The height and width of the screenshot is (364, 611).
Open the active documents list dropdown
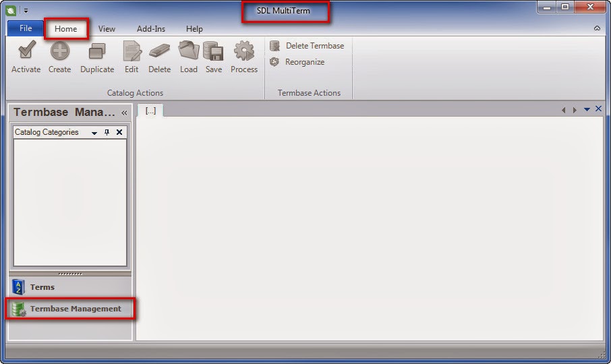pyautogui.click(x=587, y=110)
